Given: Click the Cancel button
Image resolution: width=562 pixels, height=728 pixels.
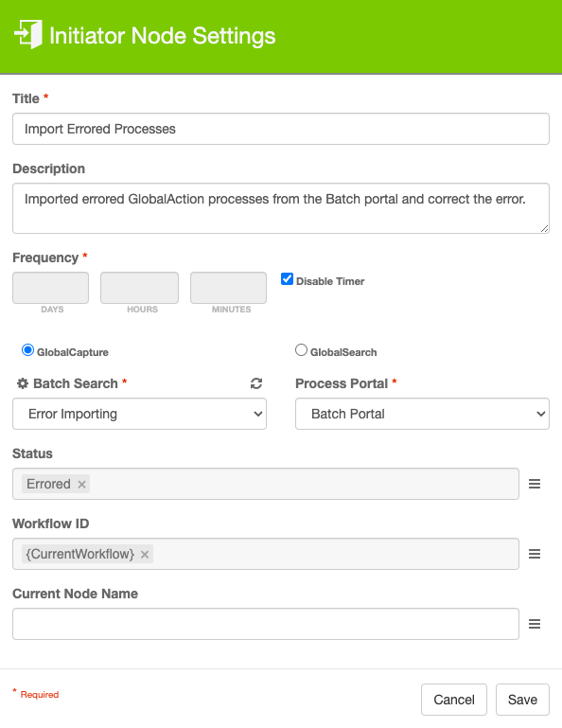Looking at the screenshot, I should click(454, 700).
